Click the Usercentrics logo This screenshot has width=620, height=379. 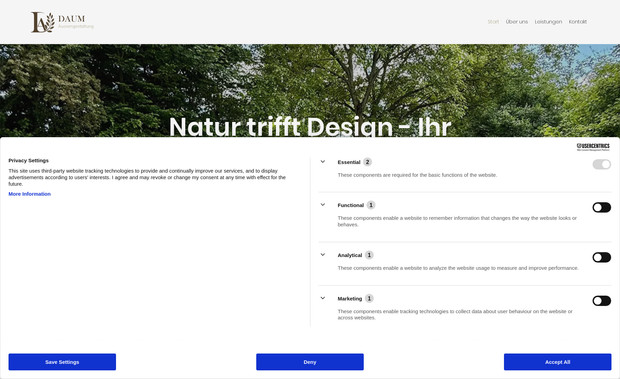pyautogui.click(x=593, y=147)
